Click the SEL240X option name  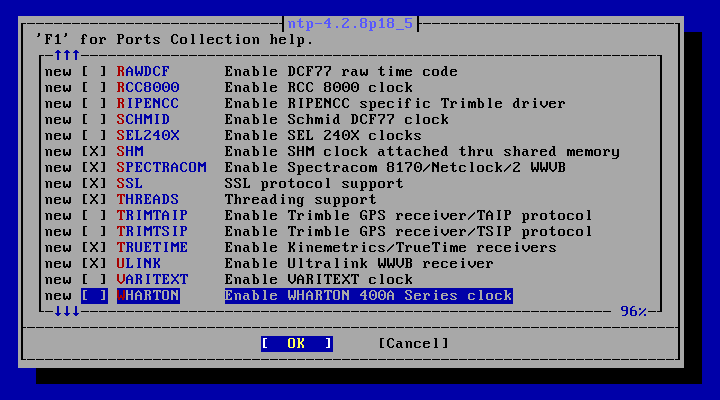[147, 136]
